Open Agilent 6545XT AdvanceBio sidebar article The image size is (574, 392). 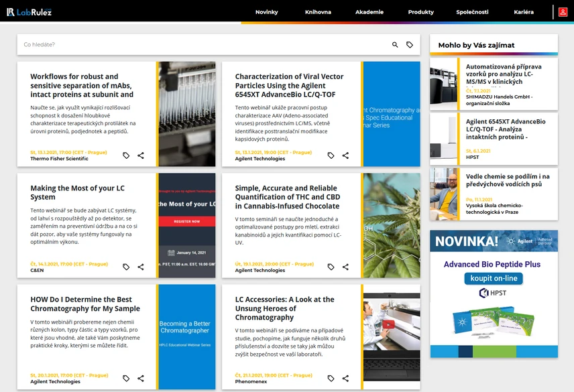tap(506, 129)
